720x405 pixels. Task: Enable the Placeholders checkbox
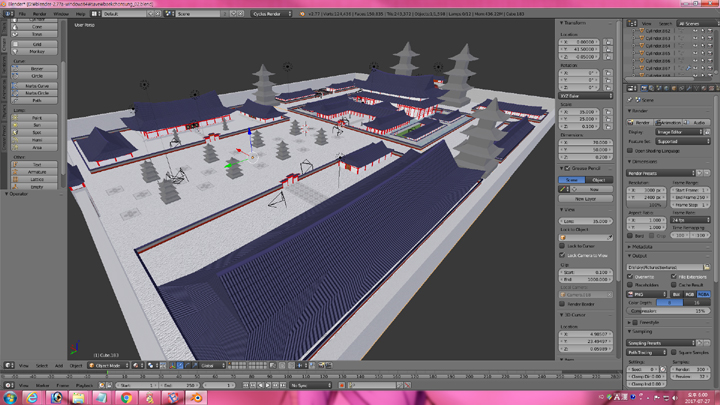630,285
